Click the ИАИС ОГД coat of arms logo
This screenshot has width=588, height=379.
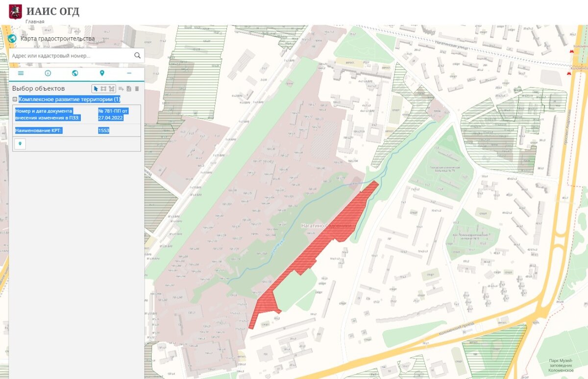(15, 11)
